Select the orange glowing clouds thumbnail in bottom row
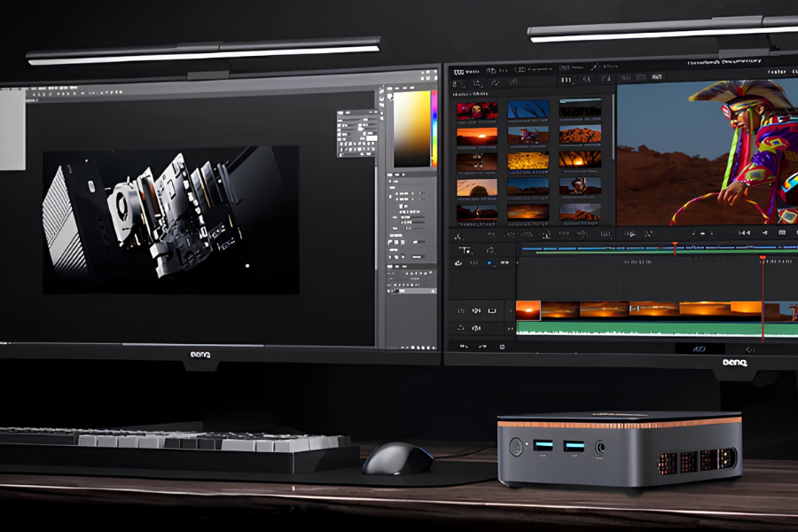This screenshot has height=532, width=798. point(528,212)
